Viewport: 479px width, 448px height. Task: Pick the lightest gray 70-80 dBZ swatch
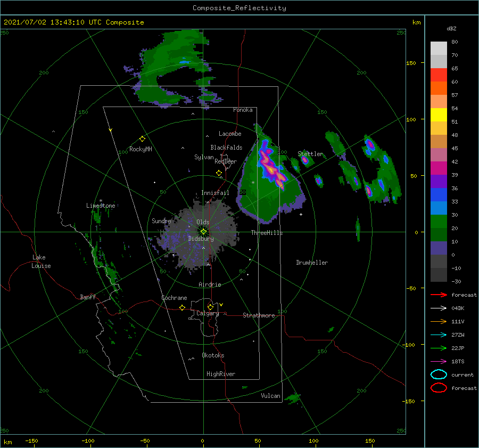pyautogui.click(x=439, y=48)
